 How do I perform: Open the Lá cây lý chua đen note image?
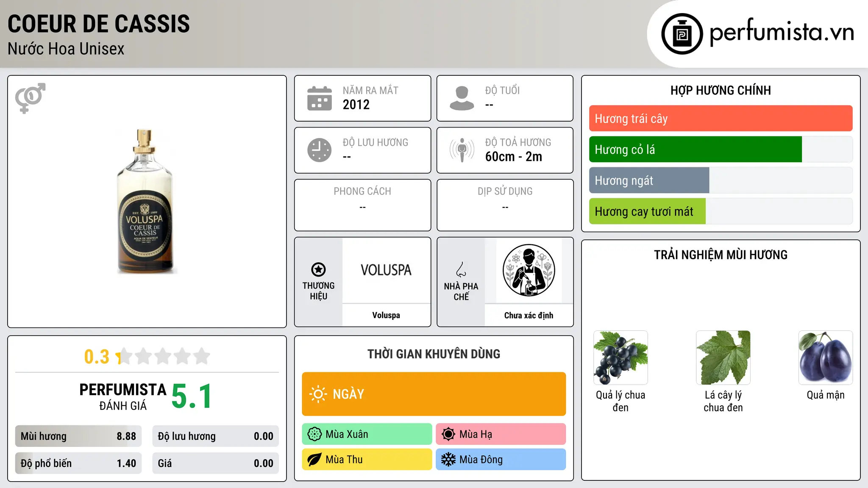[x=723, y=358]
